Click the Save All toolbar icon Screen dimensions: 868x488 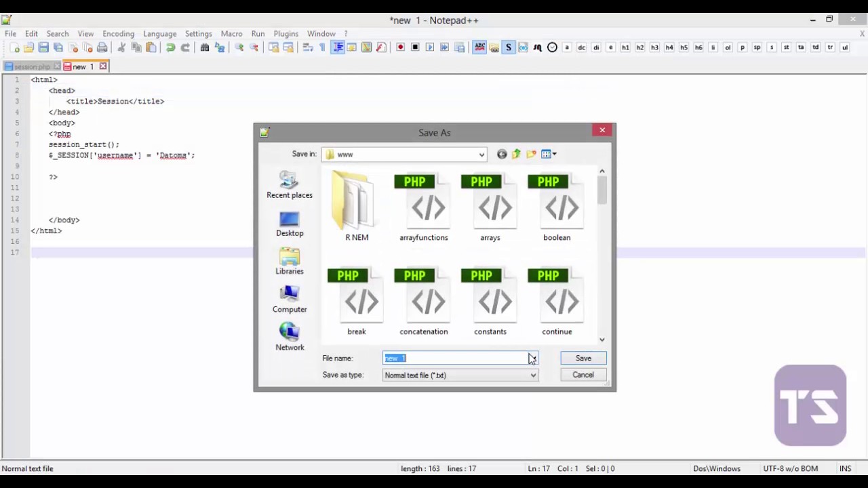click(58, 47)
